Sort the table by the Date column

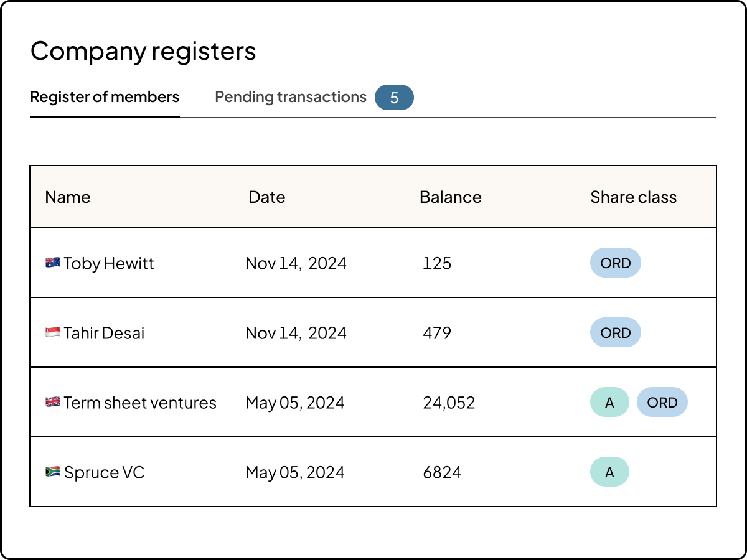(266, 197)
